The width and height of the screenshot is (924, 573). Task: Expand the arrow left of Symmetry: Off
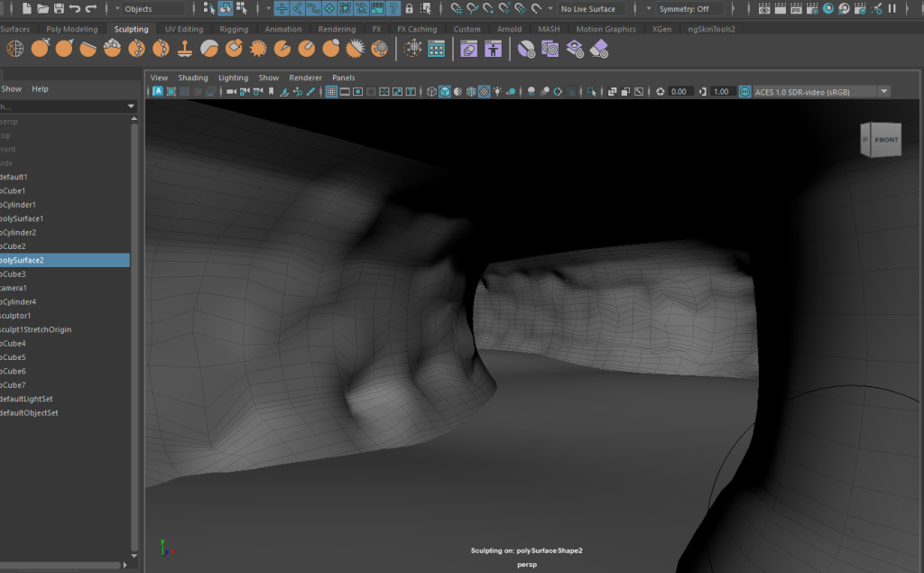[649, 8]
